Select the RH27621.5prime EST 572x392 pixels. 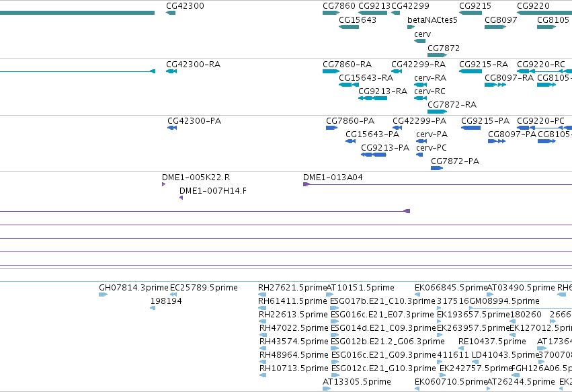click(262, 295)
